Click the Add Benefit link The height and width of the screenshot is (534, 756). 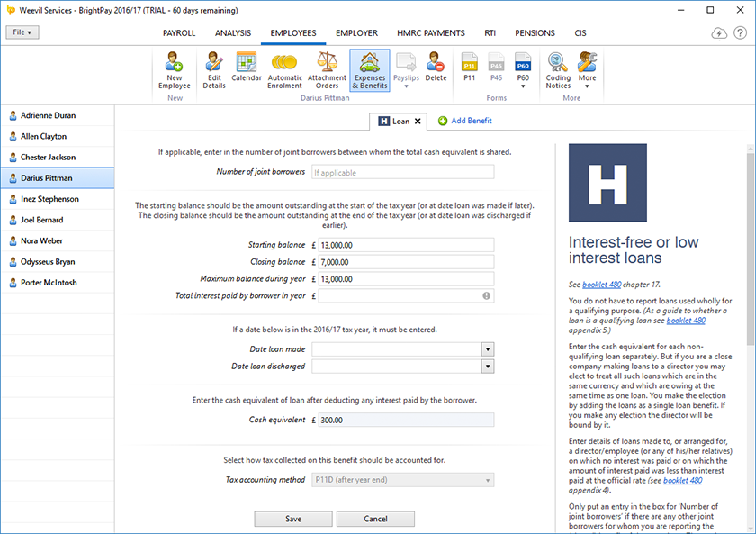(464, 121)
